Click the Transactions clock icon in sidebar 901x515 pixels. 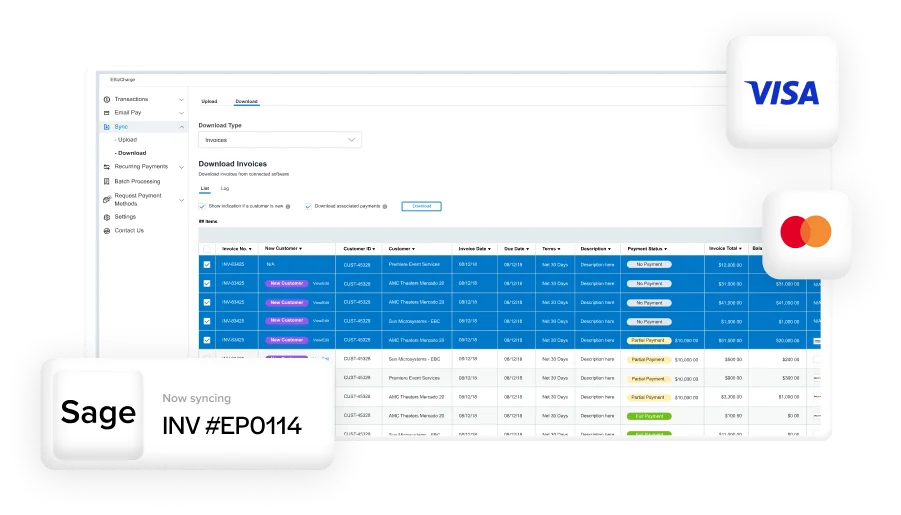tap(107, 99)
